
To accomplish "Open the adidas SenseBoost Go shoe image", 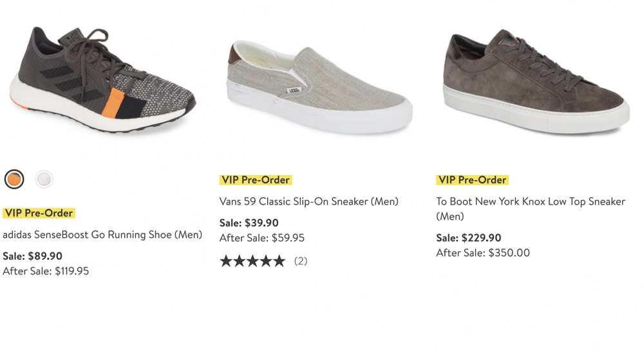I will pos(102,80).
